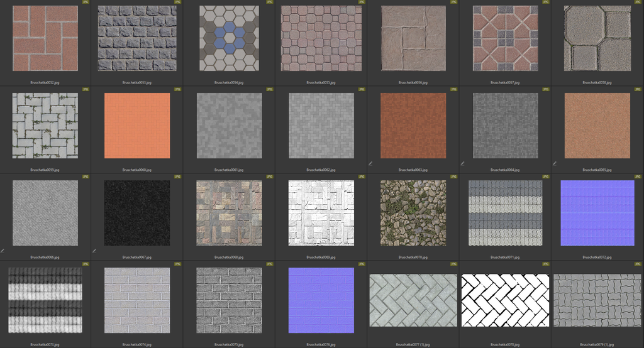644x348 pixels.
Task: Select the solid orange texture thumbnail Bruschatka0060
Action: (137, 126)
